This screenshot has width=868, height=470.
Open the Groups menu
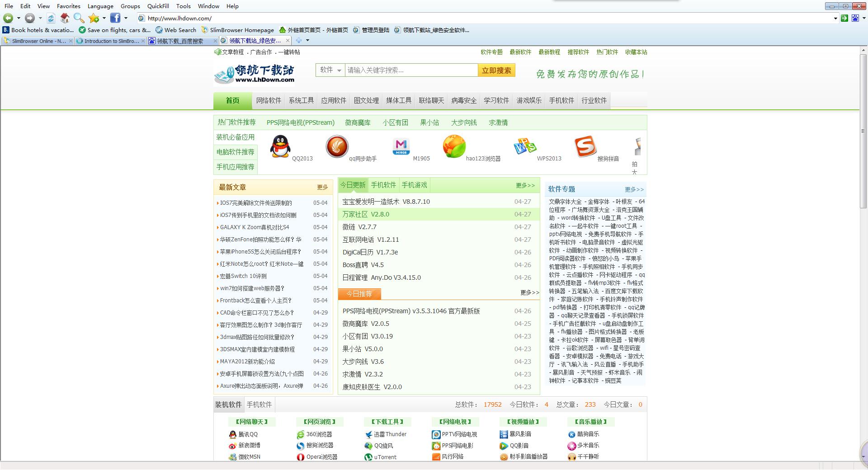tap(130, 6)
